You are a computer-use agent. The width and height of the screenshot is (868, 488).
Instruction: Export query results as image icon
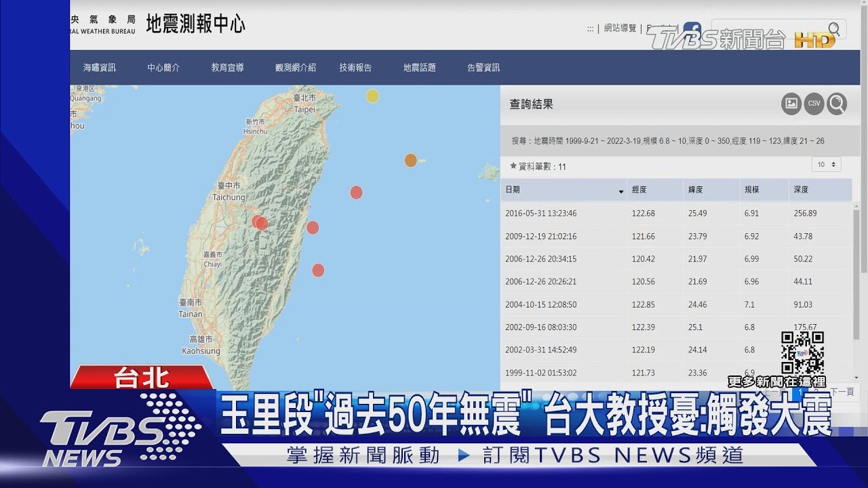pyautogui.click(x=791, y=104)
